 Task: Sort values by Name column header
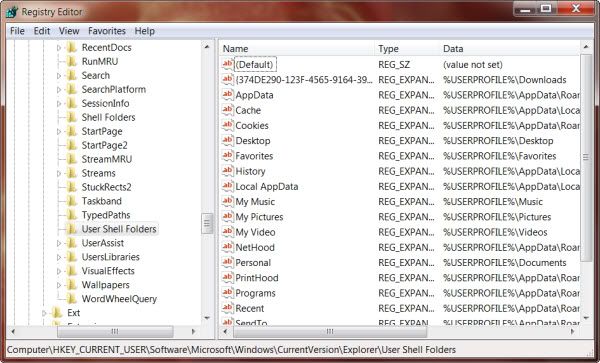[297, 49]
